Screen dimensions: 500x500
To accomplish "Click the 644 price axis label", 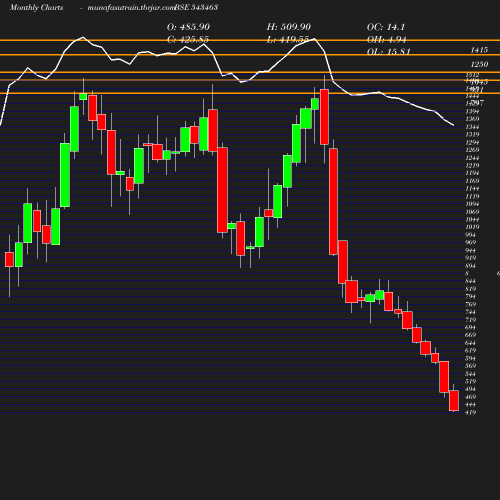I will [470, 343].
